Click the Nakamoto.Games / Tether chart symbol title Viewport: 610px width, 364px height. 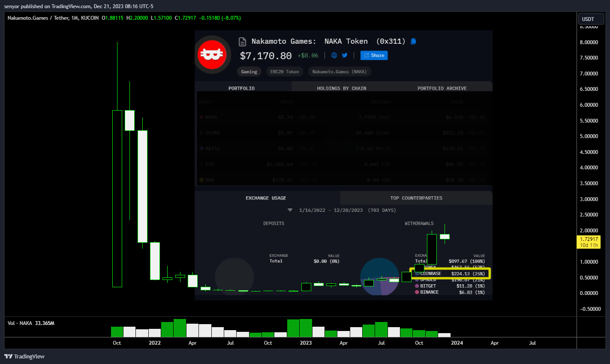(x=53, y=18)
